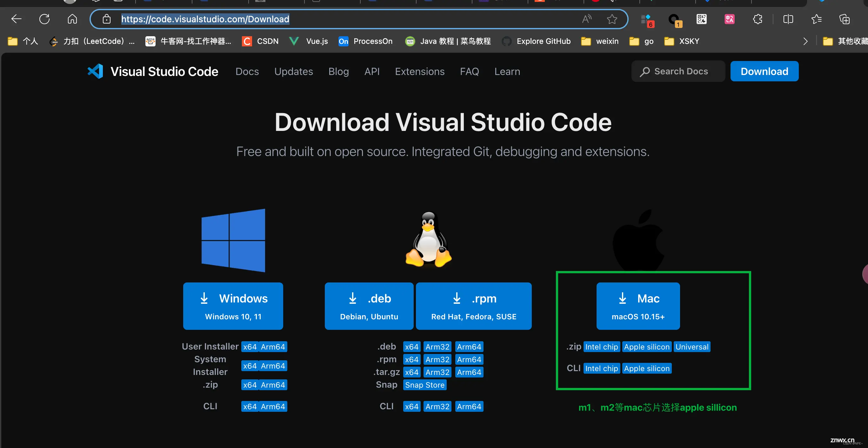Viewport: 868px width, 448px height.
Task: Select Mac CLI Intel chip download
Action: point(601,369)
